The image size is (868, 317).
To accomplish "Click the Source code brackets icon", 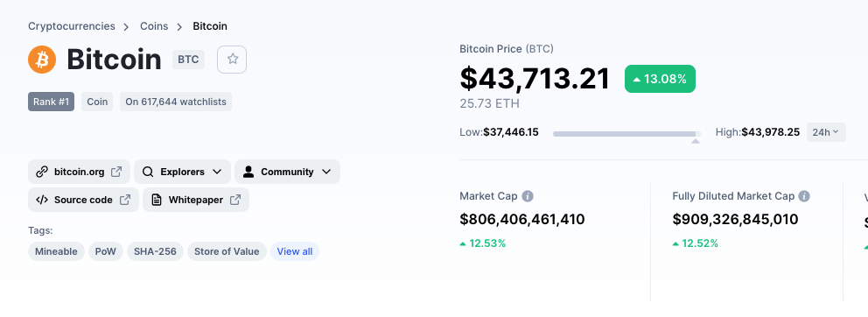I will coord(41,200).
